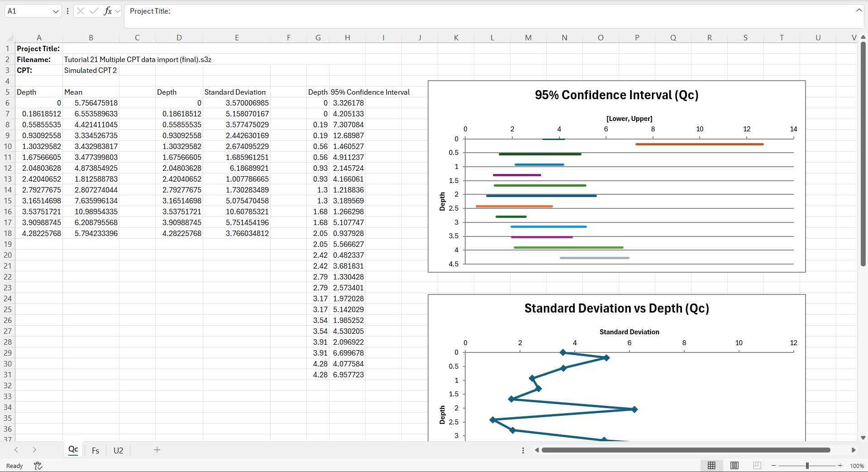The width and height of the screenshot is (868, 472).
Task: Click the previous sheet navigation arrow
Action: 16,450
